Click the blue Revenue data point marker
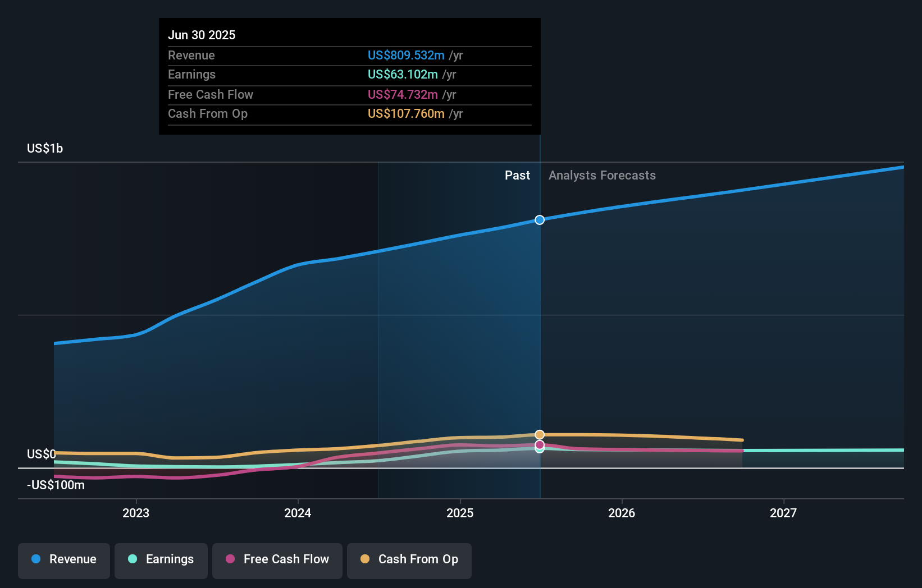 click(x=540, y=220)
